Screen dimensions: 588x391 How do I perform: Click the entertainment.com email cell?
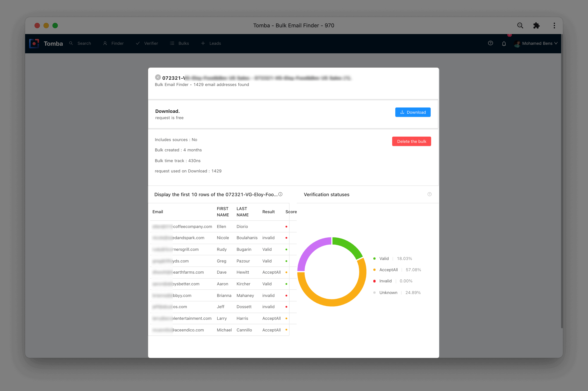pyautogui.click(x=182, y=318)
